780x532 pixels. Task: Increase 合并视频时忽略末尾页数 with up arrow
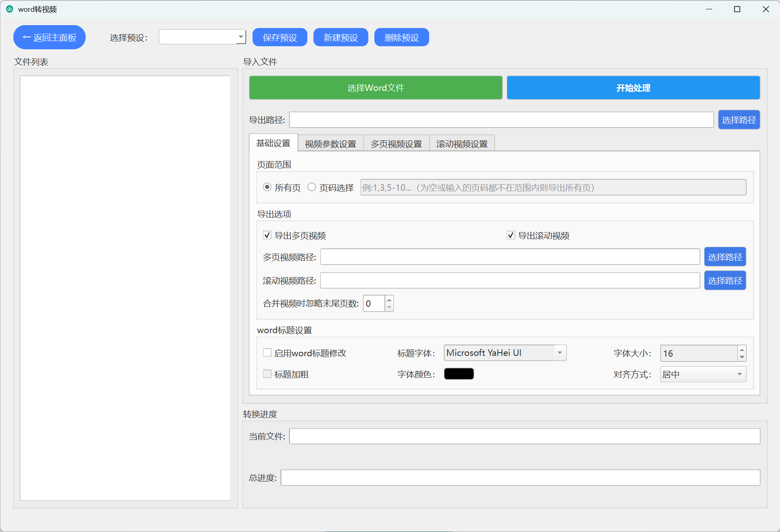pos(389,300)
